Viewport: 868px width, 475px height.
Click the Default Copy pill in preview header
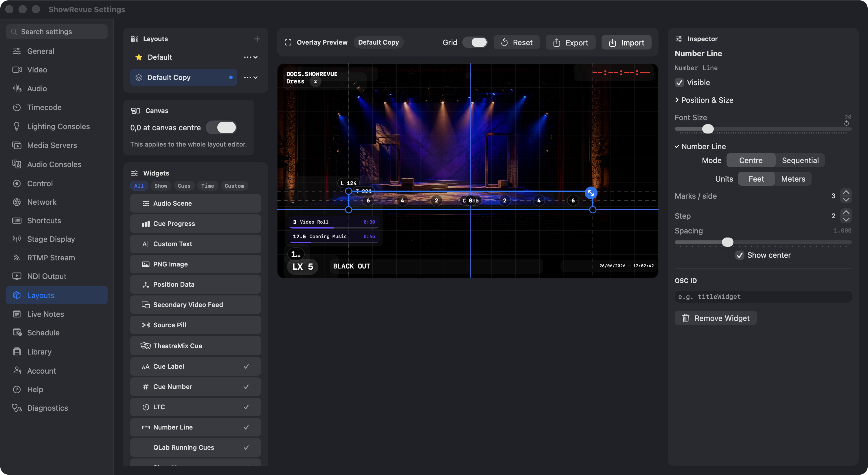(x=378, y=43)
